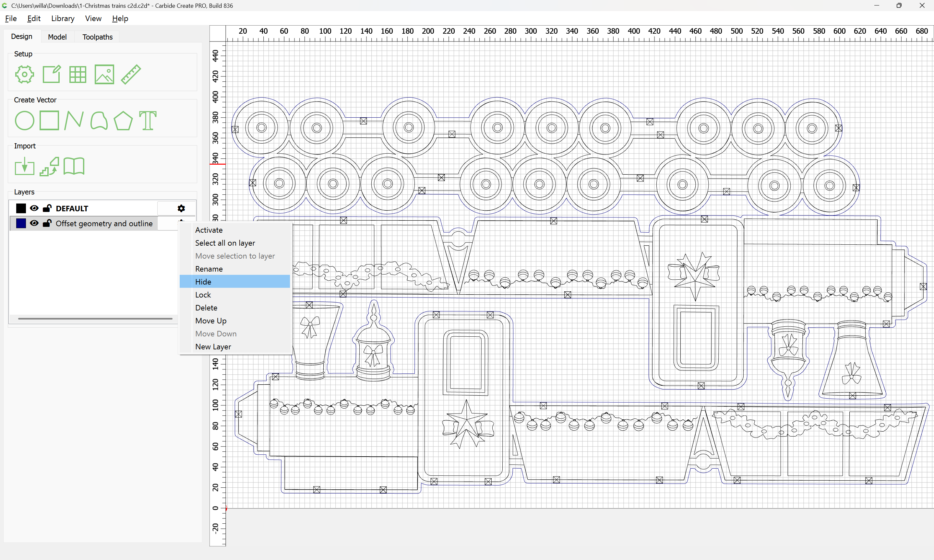Open the design library book icon

[74, 167]
